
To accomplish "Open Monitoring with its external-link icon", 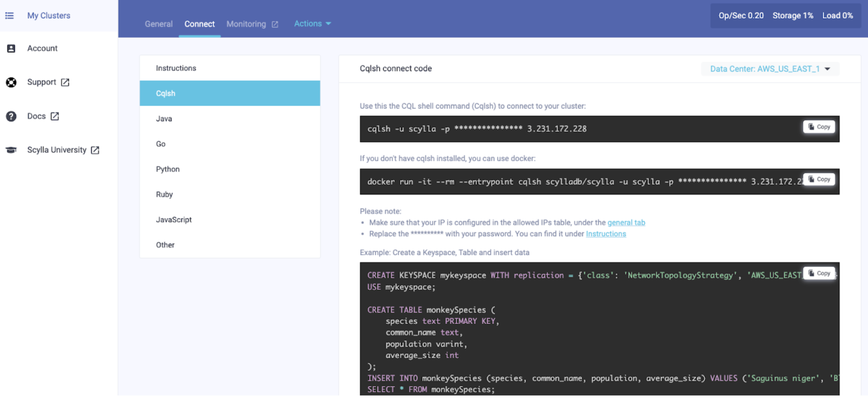I will coord(275,24).
